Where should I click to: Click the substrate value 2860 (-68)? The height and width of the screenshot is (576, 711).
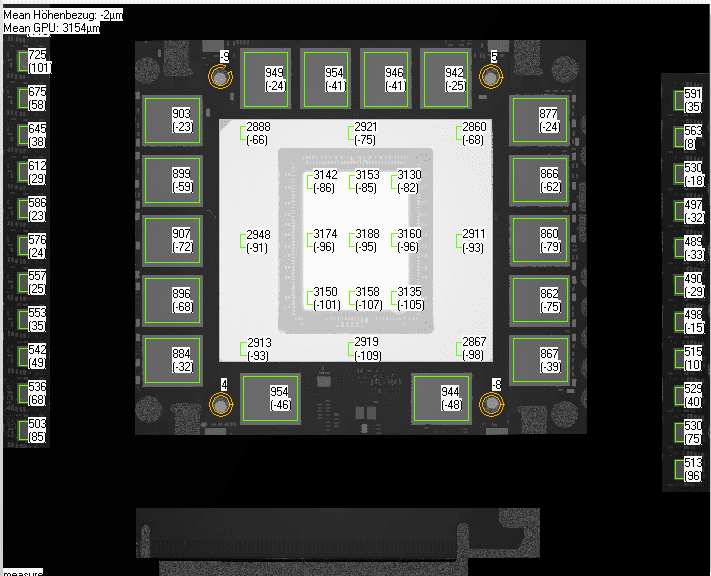coord(474,133)
